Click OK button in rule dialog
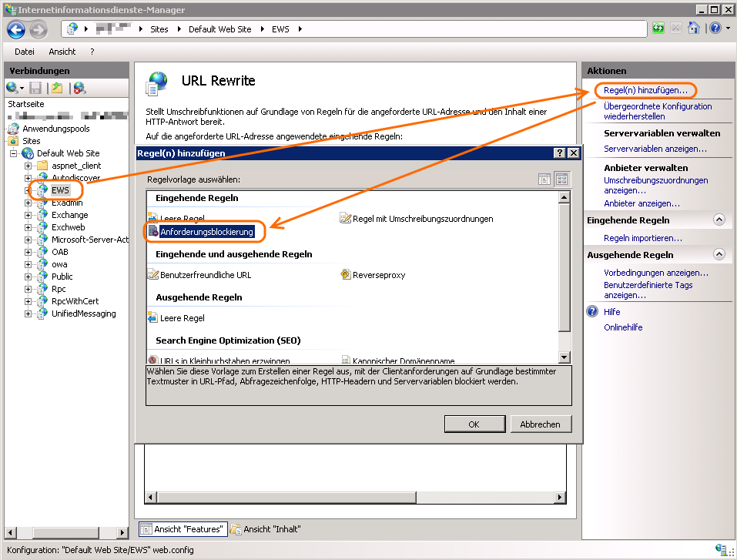The height and width of the screenshot is (560, 737). (474, 424)
